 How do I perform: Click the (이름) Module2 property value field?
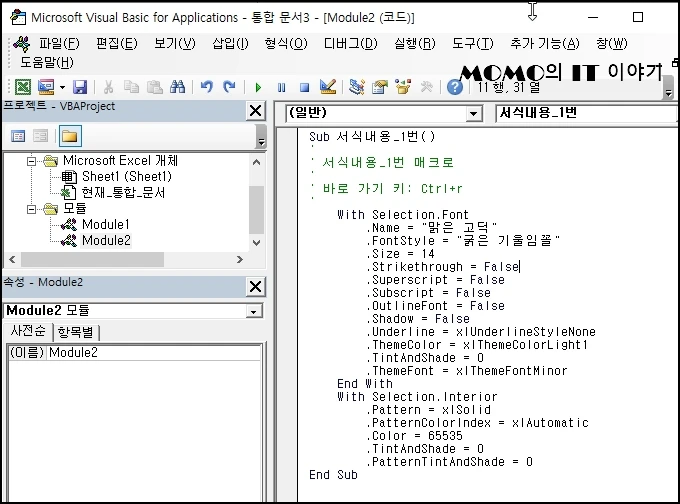154,352
